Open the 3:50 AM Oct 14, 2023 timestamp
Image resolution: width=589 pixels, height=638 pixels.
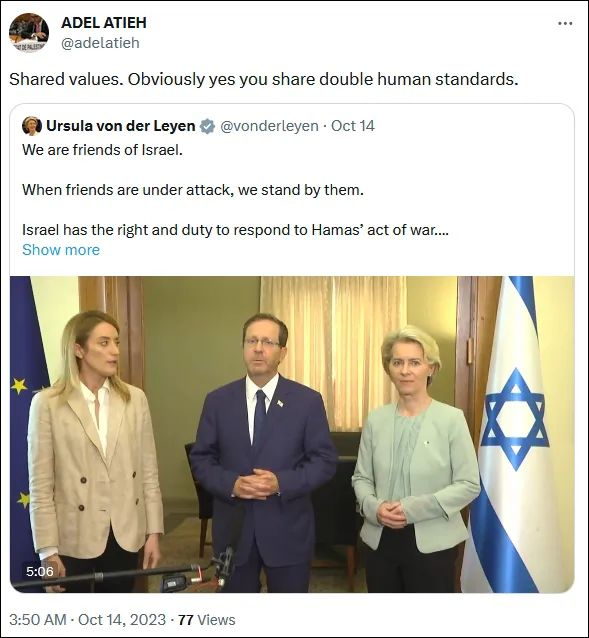point(87,620)
